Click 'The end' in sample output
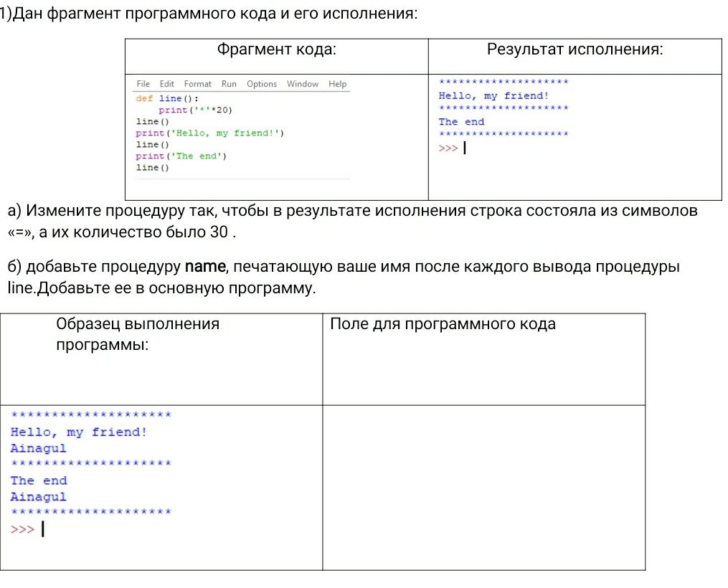Screen dimensions: 728x588 tap(39, 480)
